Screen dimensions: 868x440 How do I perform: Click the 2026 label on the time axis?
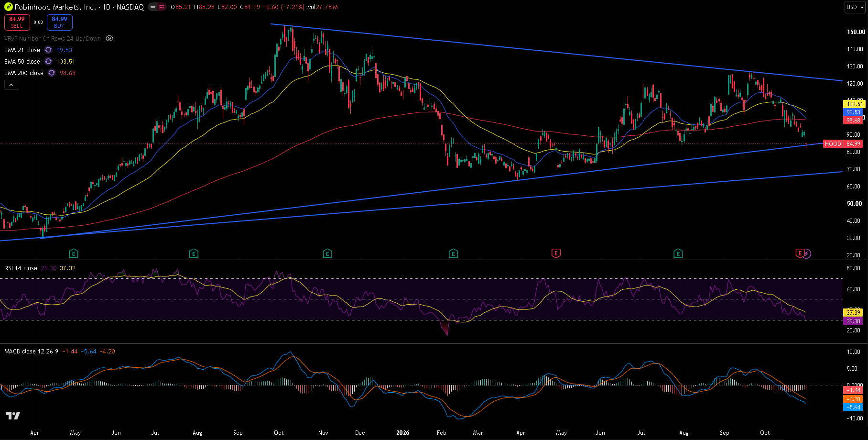coord(403,432)
